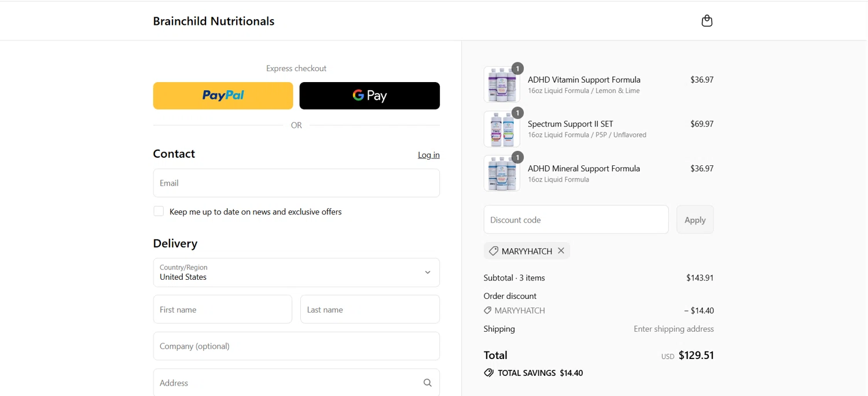Click the Express checkout label
Screen dimensions: 868x396
click(296, 68)
